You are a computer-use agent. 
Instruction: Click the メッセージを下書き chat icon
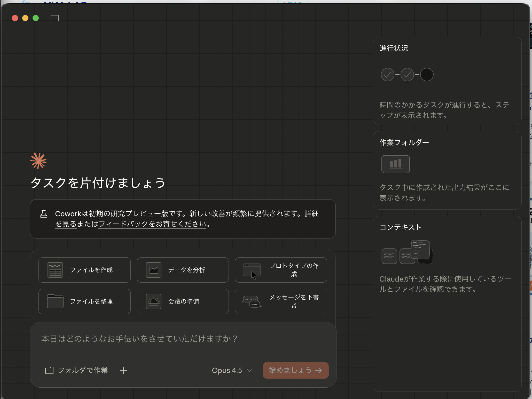click(x=252, y=301)
